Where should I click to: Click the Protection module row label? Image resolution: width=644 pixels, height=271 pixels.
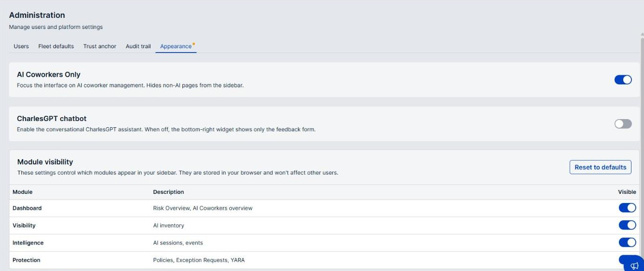coord(27,260)
